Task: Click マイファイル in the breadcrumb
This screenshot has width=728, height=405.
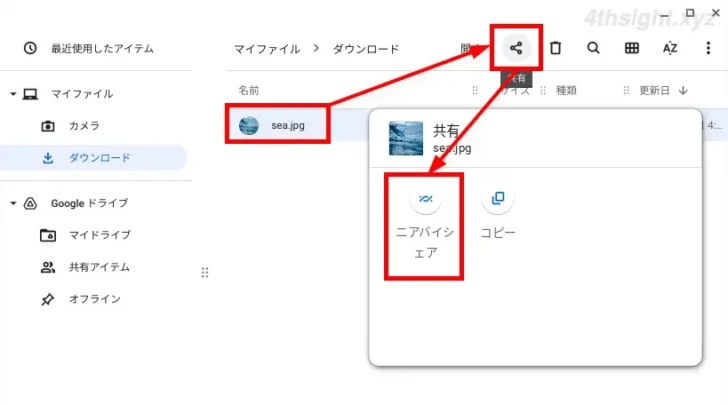Action: click(267, 49)
